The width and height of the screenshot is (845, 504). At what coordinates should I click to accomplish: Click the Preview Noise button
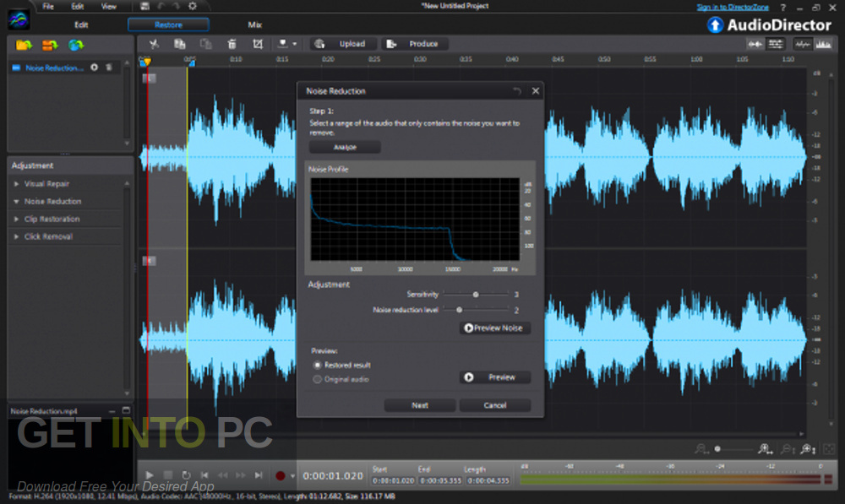coord(495,328)
